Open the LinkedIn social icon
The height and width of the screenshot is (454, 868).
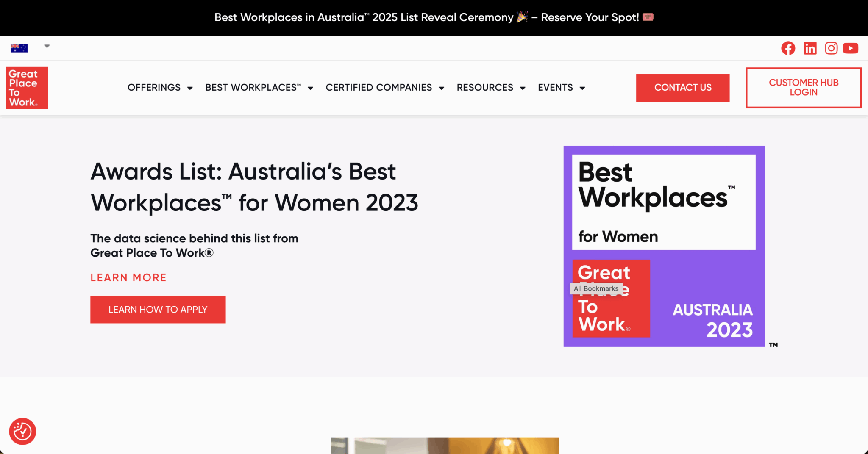[810, 48]
